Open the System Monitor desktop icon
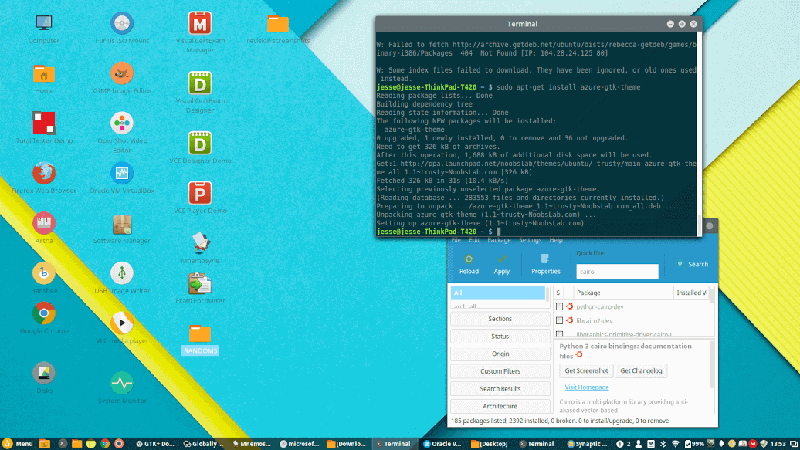 (121, 384)
